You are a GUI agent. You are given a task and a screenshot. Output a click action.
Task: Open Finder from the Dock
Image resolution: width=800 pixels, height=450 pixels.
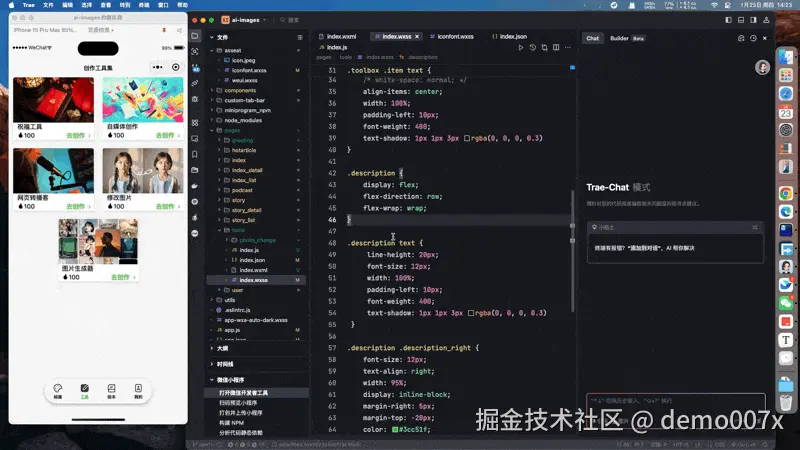coord(786,57)
